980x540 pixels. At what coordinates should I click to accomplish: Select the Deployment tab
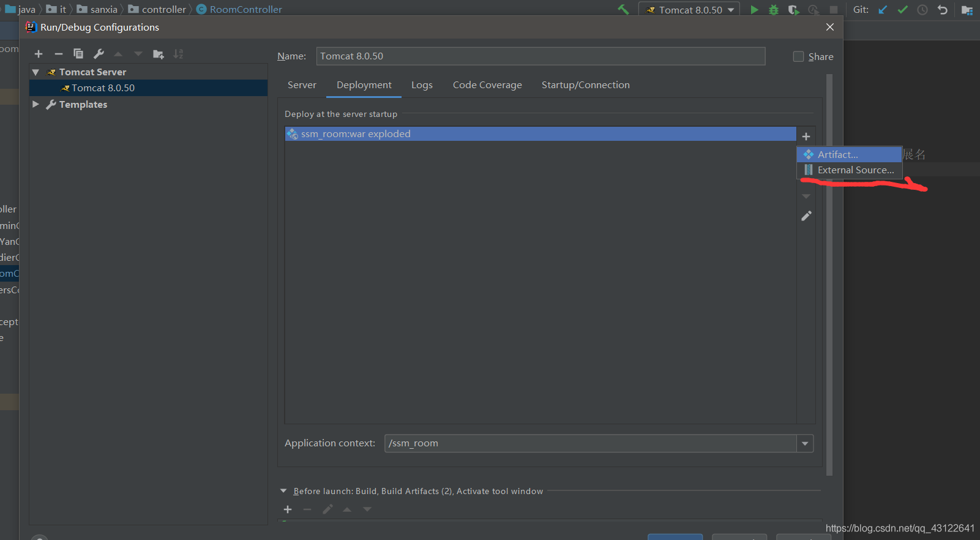click(364, 85)
